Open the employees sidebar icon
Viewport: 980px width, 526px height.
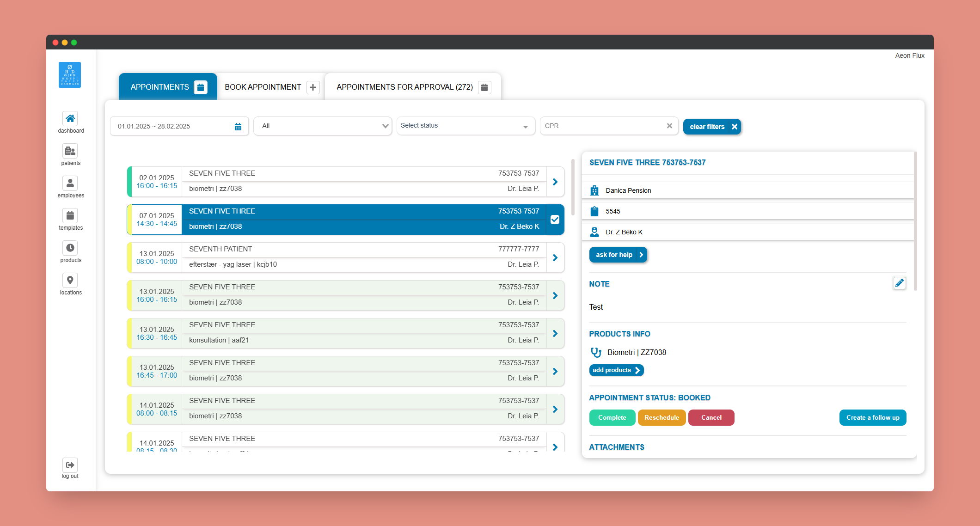coord(70,183)
